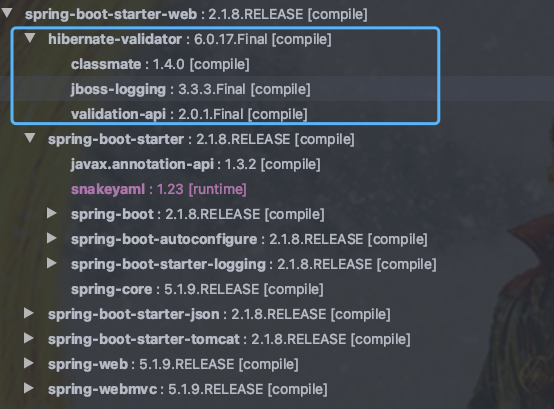
Task: Collapse the spring-boot-starter-web node
Action: coord(7,14)
